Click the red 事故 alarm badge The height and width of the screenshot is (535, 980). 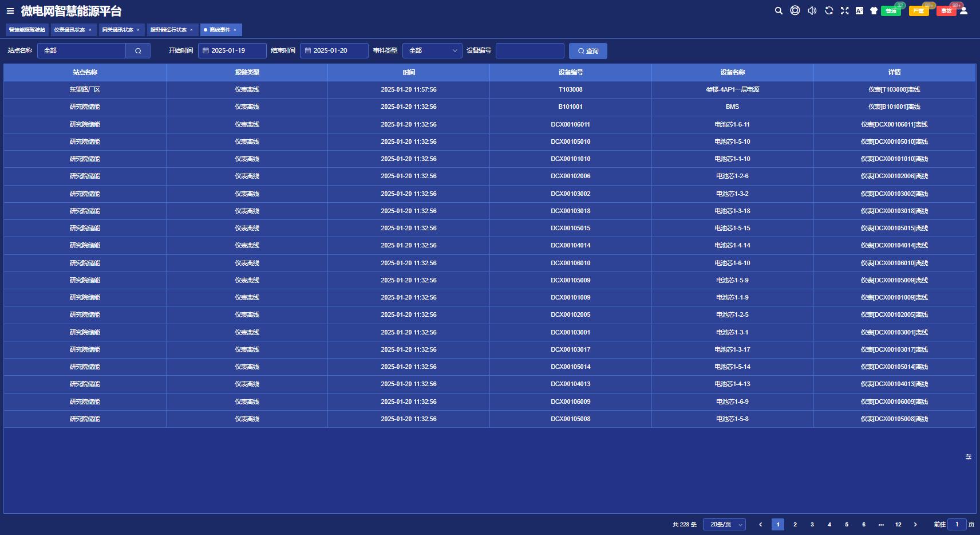946,11
